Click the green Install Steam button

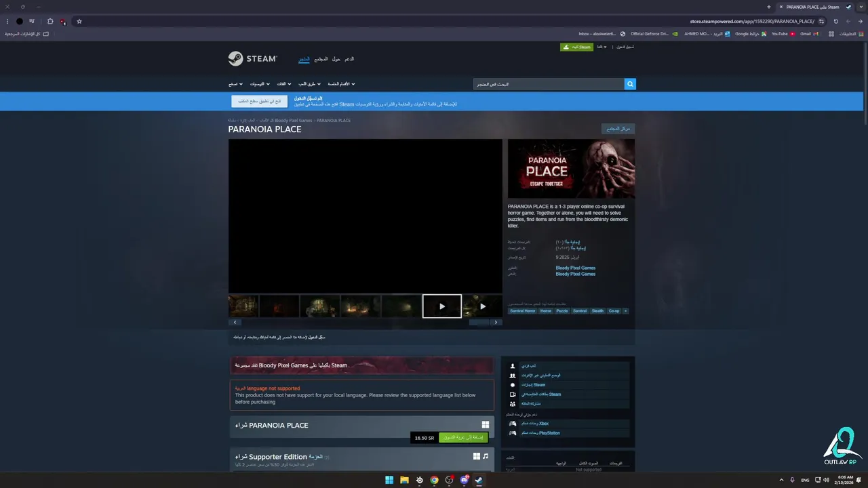(x=576, y=47)
